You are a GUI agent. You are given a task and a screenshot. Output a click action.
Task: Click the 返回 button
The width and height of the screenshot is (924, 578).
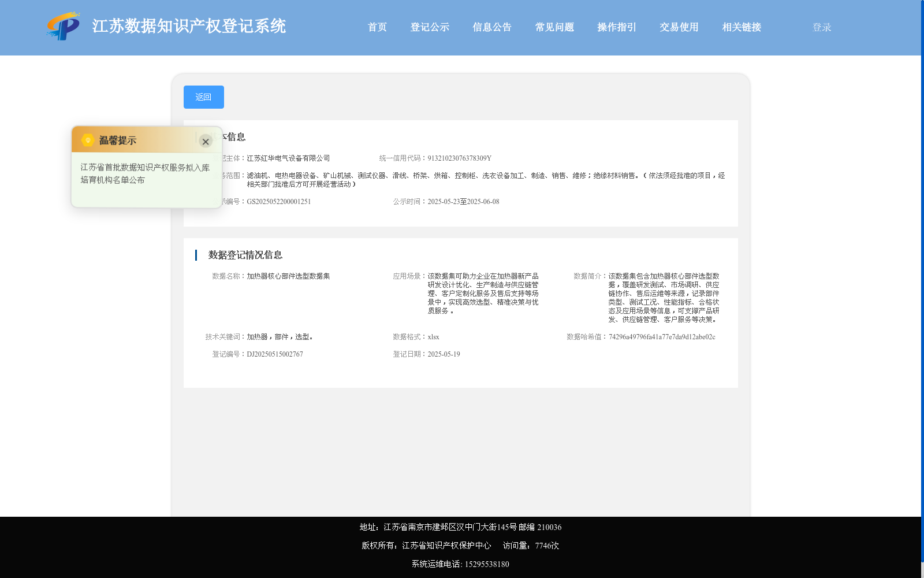(x=204, y=97)
